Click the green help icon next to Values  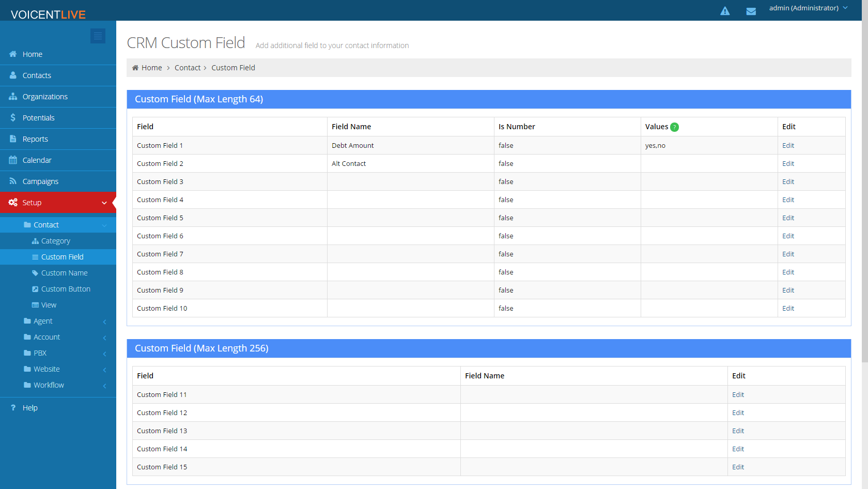point(675,127)
